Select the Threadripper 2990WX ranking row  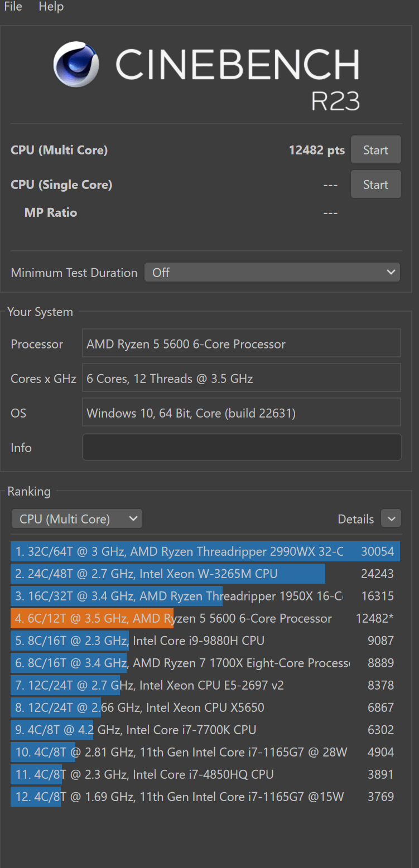point(205,551)
